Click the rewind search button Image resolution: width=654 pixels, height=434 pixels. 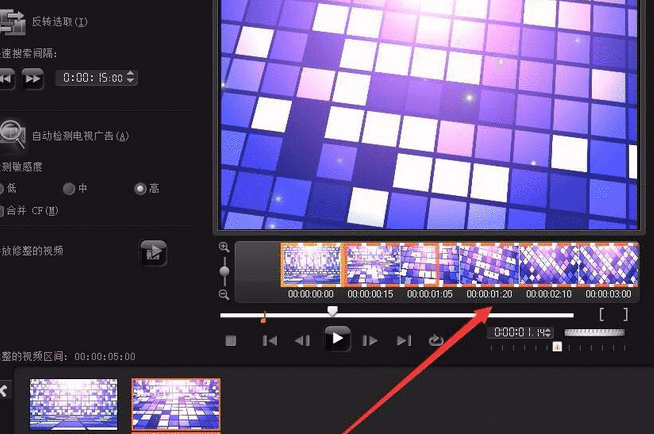point(7,78)
